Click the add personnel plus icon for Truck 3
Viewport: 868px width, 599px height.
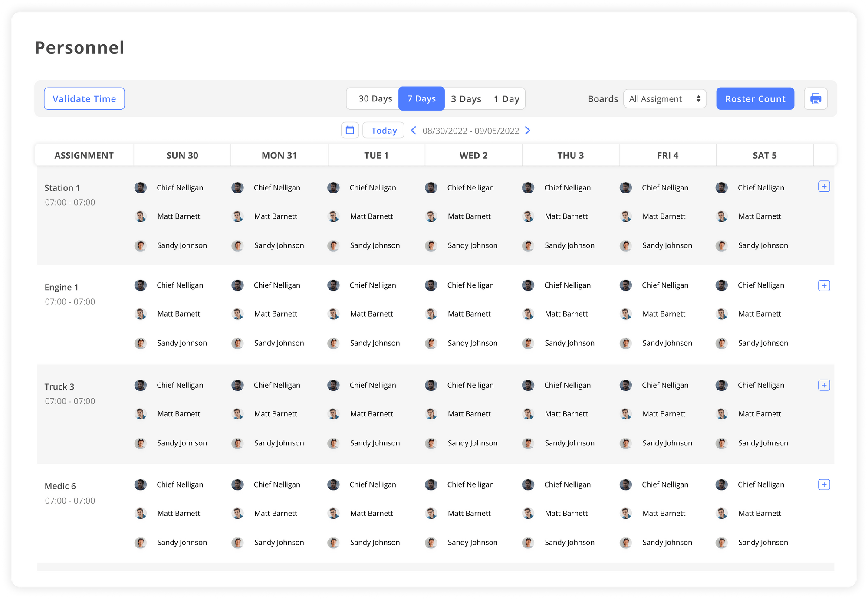[x=824, y=385]
